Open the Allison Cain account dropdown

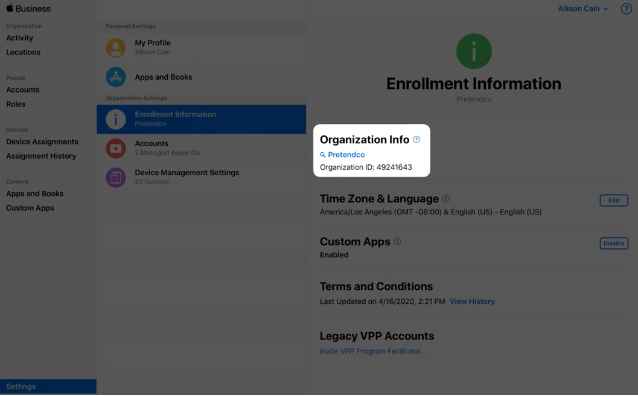[583, 9]
